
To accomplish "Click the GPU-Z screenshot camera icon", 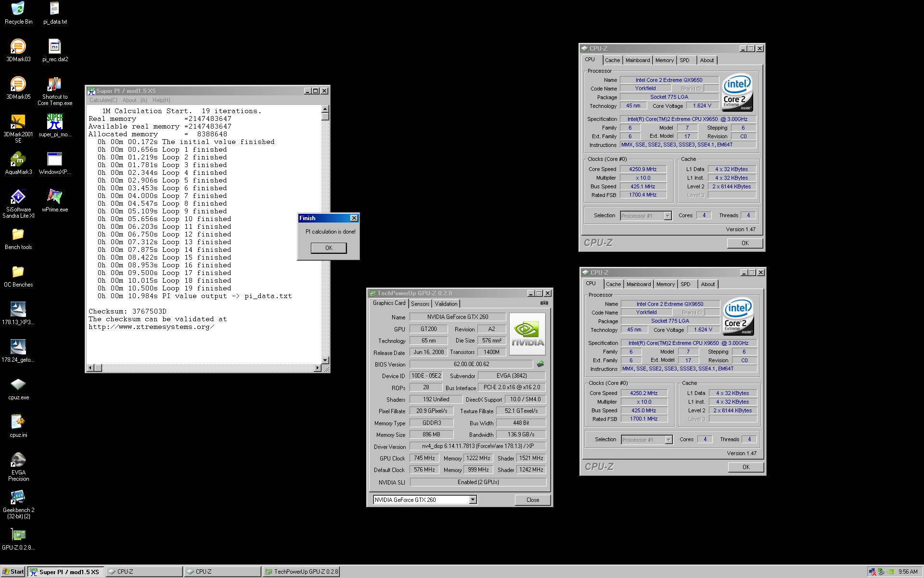I will pyautogui.click(x=544, y=303).
